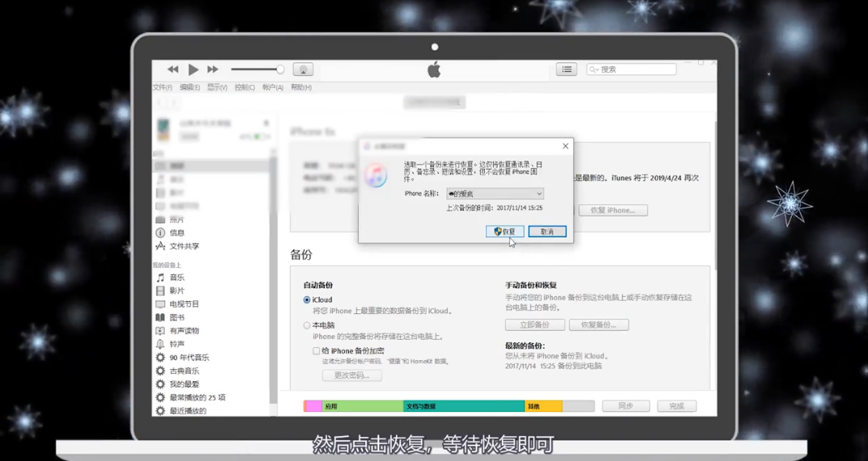Select the 本电脑 radio button
The height and width of the screenshot is (461, 868).
306,325
